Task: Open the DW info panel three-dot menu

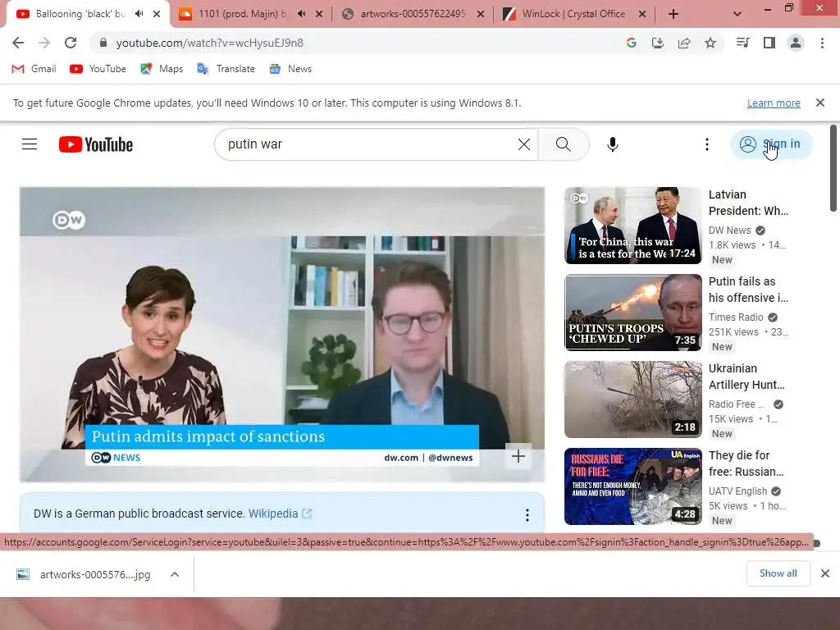Action: [x=527, y=515]
